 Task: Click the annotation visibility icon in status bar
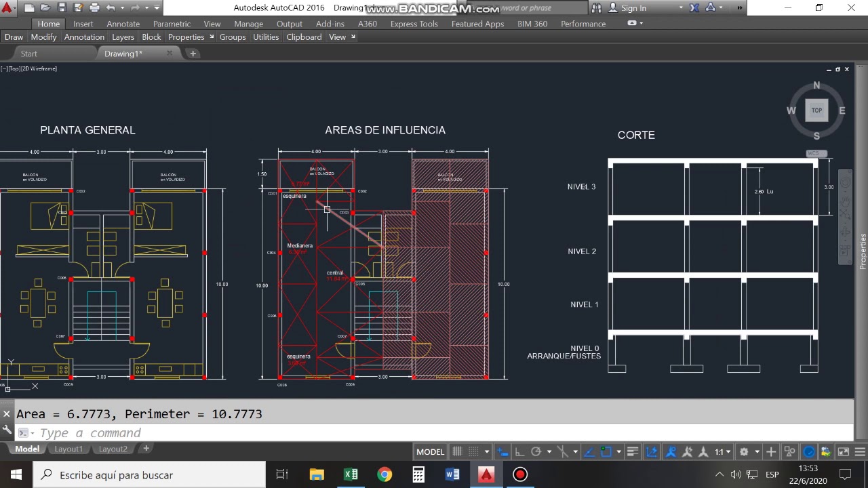click(671, 452)
